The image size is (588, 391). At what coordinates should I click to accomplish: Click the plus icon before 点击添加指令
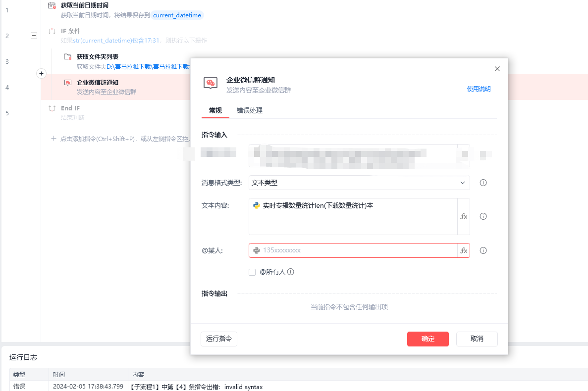click(53, 139)
